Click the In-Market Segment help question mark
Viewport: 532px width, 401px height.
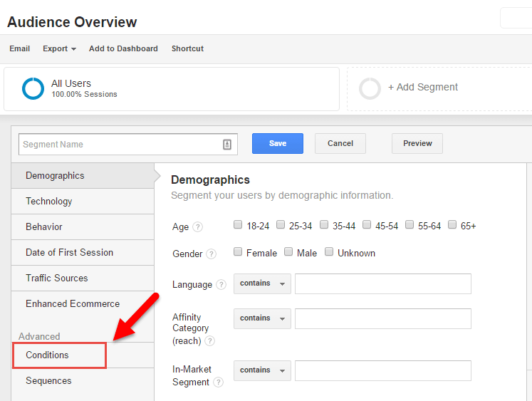[218, 382]
